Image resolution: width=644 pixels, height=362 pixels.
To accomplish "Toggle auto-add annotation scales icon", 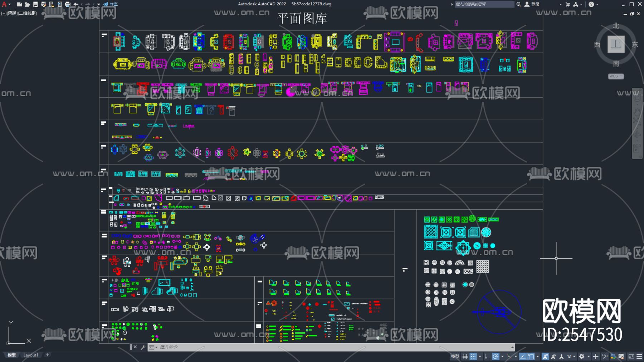I will click(553, 356).
